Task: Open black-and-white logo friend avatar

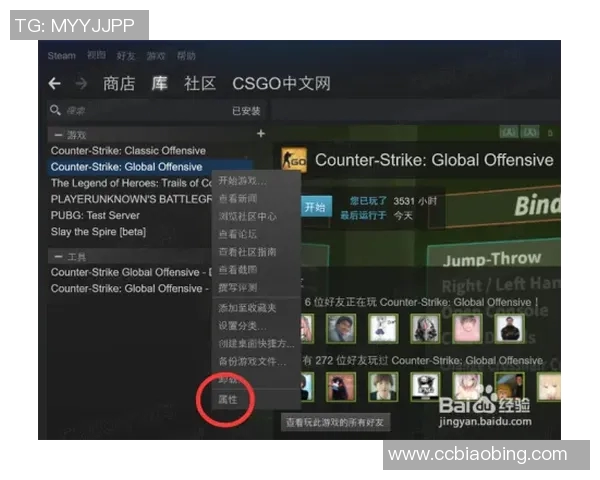Action: pyautogui.click(x=425, y=387)
